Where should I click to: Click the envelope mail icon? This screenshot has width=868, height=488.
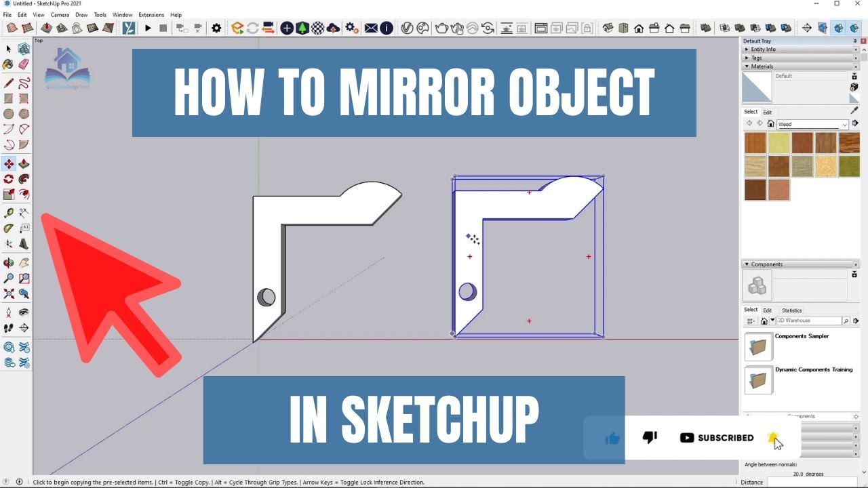pos(371,28)
